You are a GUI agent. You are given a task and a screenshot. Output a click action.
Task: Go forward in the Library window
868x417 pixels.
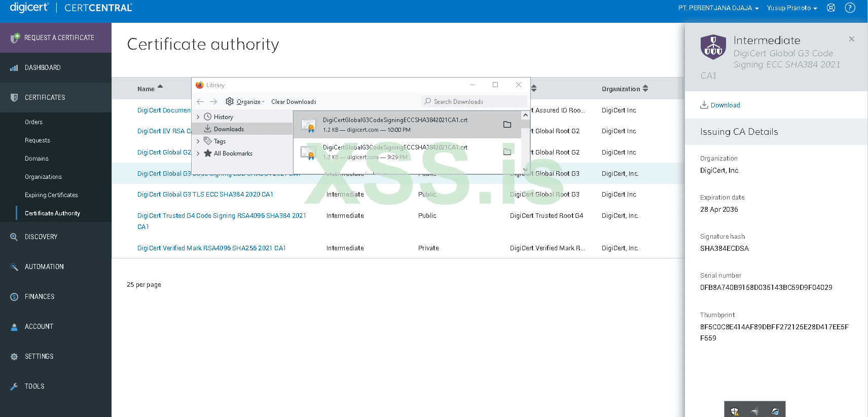213,102
